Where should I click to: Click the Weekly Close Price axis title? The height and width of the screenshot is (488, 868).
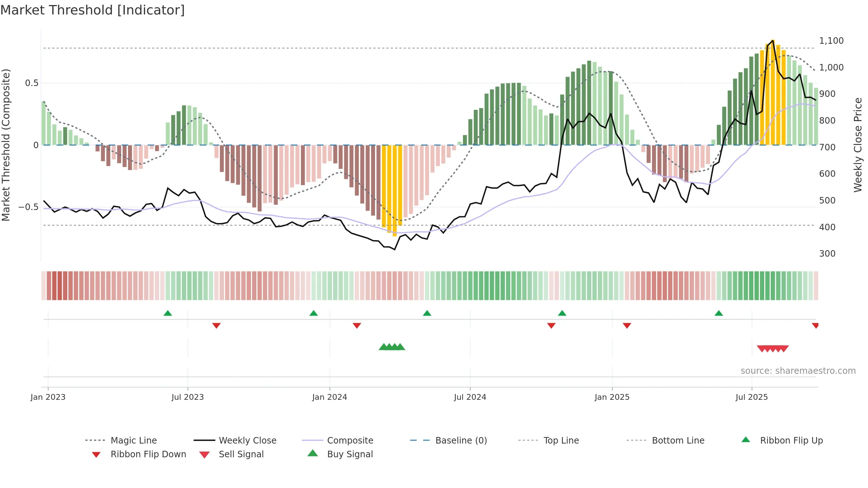[x=858, y=145]
